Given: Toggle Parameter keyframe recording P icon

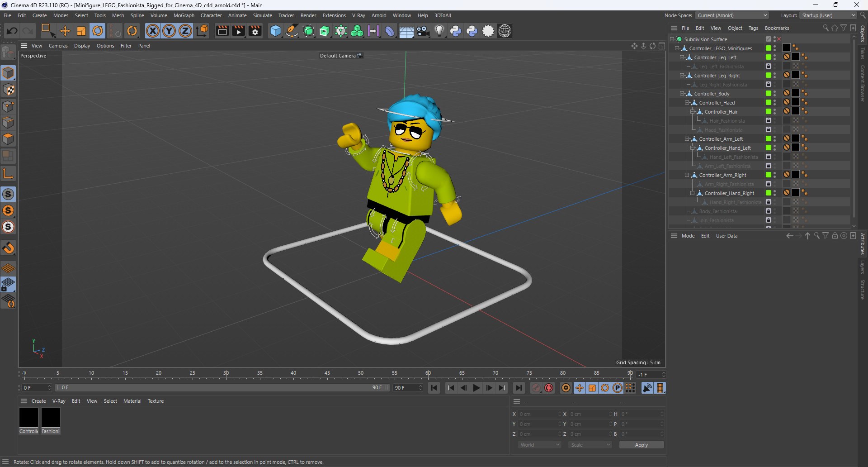Looking at the screenshot, I should click(617, 388).
